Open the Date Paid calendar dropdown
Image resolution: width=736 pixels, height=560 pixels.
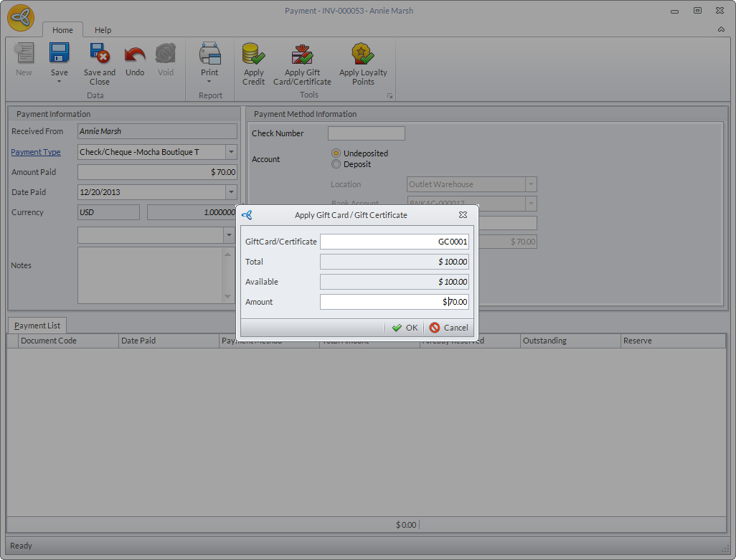pyautogui.click(x=231, y=192)
